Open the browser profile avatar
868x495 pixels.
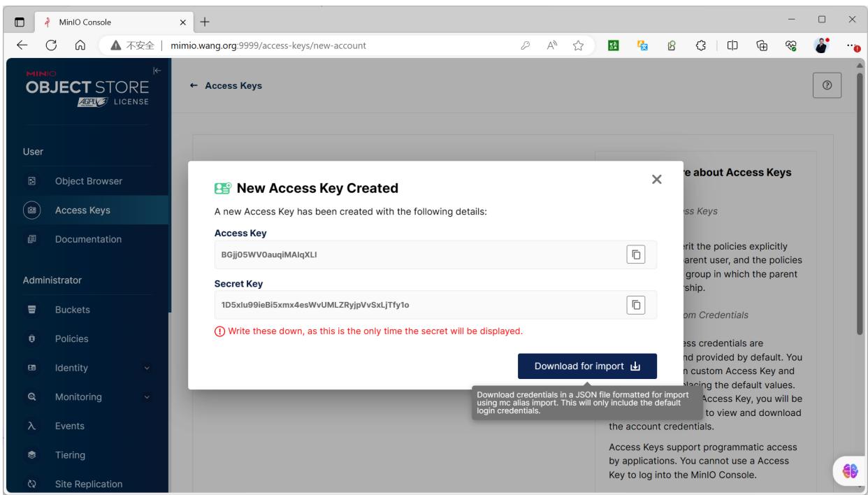822,46
